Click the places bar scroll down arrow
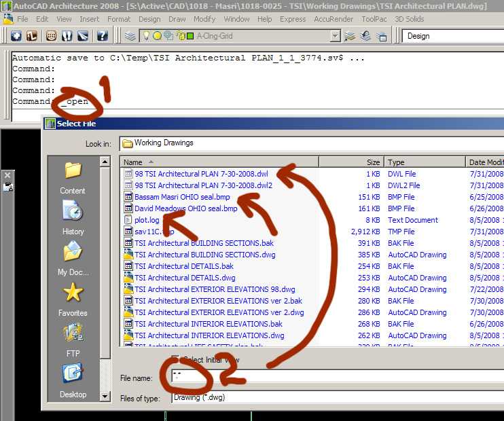Viewport: 504px width, 421px height. pos(105,397)
